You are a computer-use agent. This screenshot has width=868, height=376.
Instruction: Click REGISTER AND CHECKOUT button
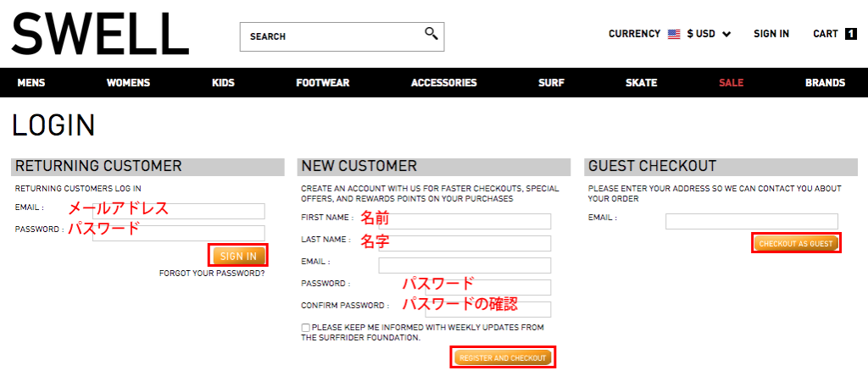503,357
